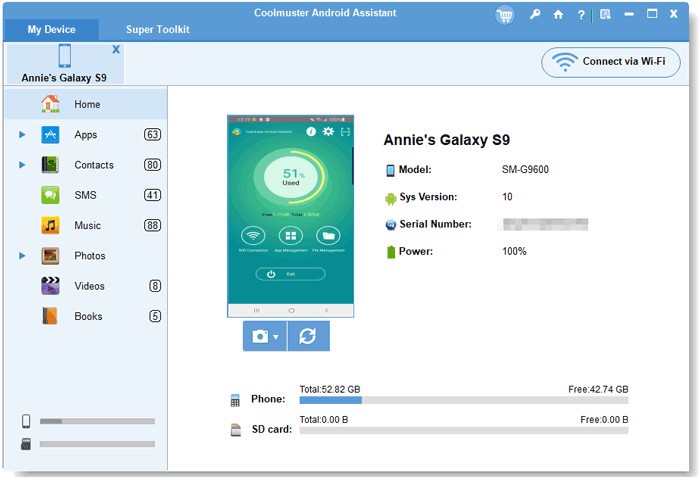Switch to the My Device tab
Screen dimensions: 700x477
point(51,29)
